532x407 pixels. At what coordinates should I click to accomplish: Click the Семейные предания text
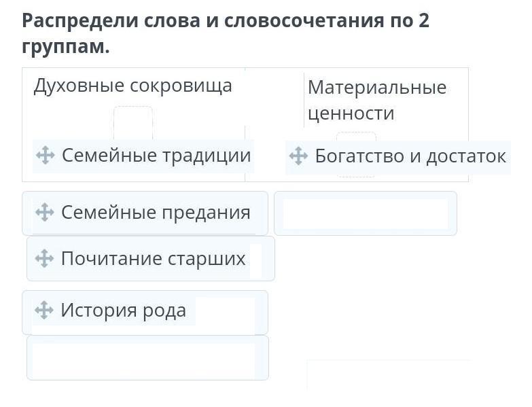point(156,213)
